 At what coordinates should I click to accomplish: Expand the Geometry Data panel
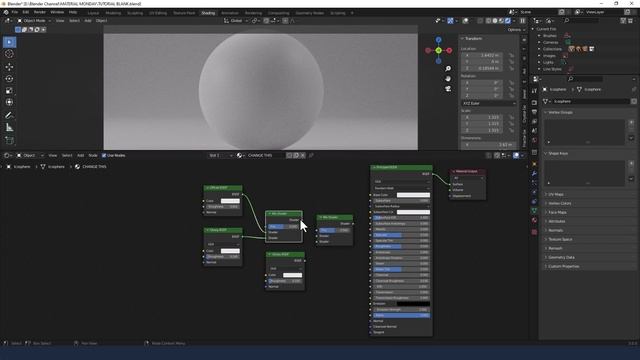(561, 257)
